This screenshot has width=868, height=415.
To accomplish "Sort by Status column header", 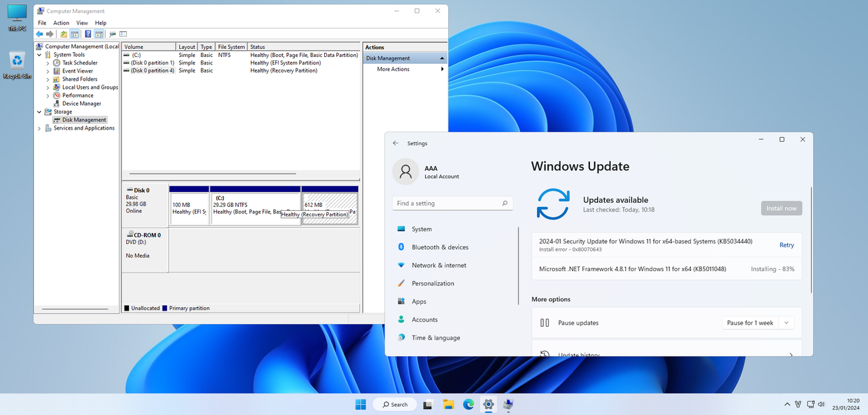I will (x=304, y=47).
